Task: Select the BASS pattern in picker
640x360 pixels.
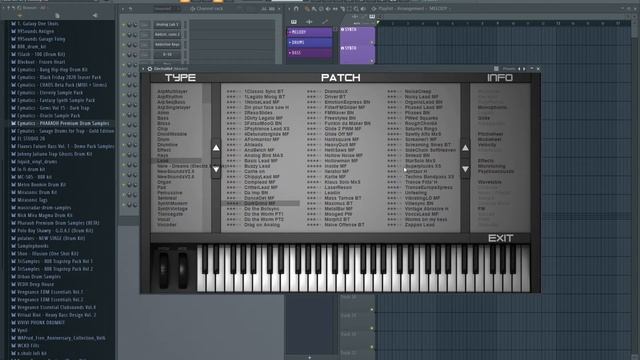Action: 309,53
